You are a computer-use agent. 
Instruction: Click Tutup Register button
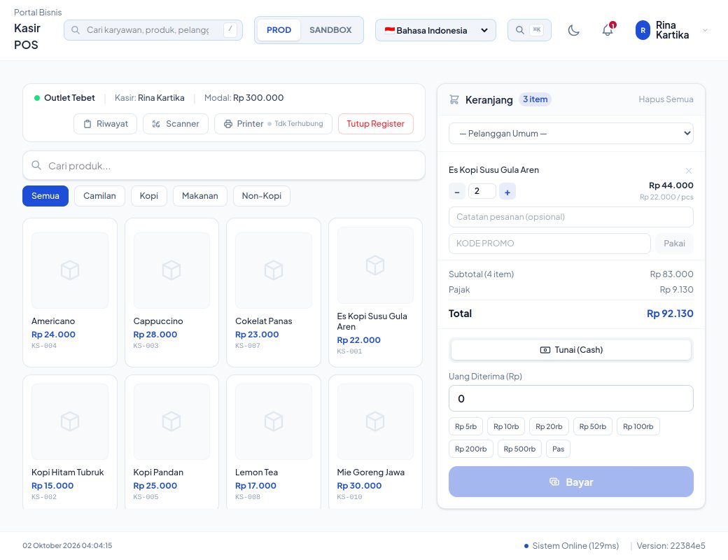[376, 124]
